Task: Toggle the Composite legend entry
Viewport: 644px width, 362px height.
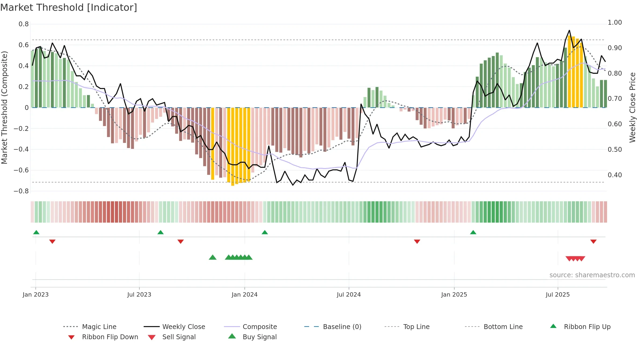Action: (250, 327)
